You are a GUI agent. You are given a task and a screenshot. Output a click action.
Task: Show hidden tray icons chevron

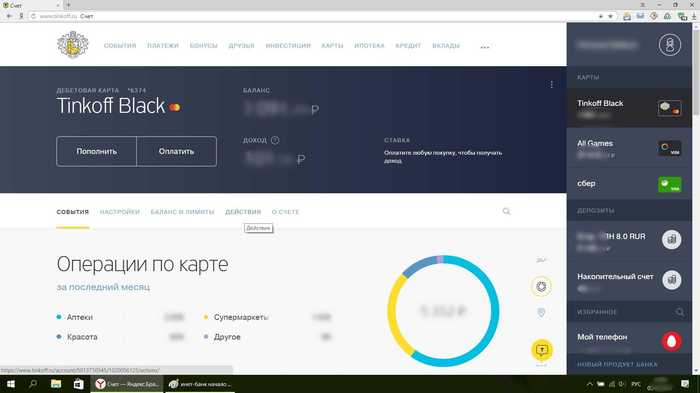click(x=589, y=384)
